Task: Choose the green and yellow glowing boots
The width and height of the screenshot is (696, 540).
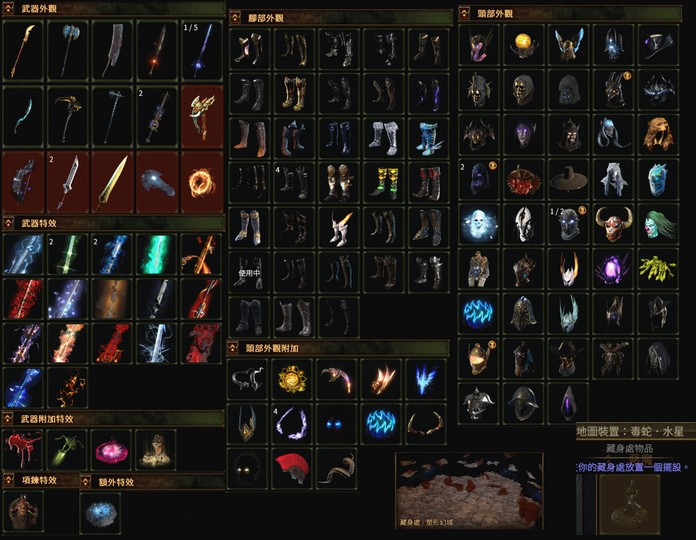Action: [384, 182]
